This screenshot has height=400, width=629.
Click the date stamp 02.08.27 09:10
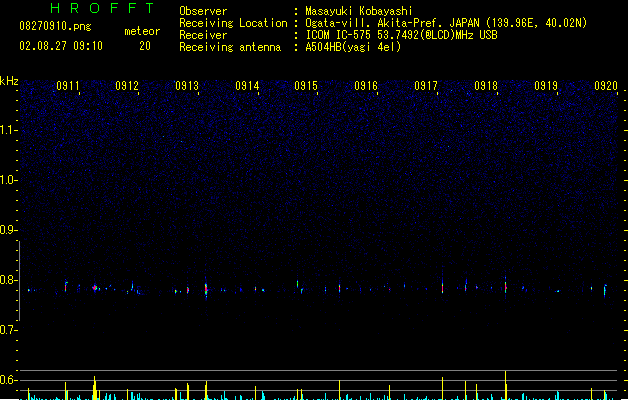tap(61, 46)
